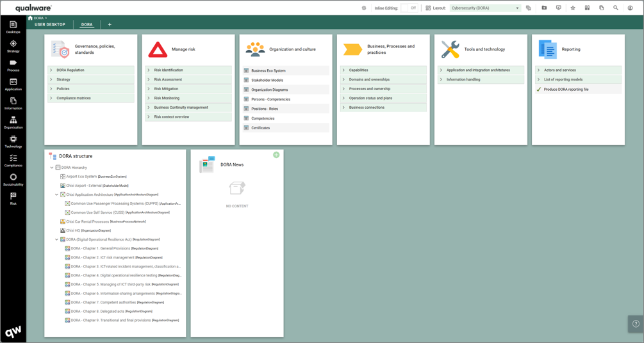Collapse DORA (Digital Operational Resilience Act) node
Image resolution: width=644 pixels, height=343 pixels.
pos(56,239)
